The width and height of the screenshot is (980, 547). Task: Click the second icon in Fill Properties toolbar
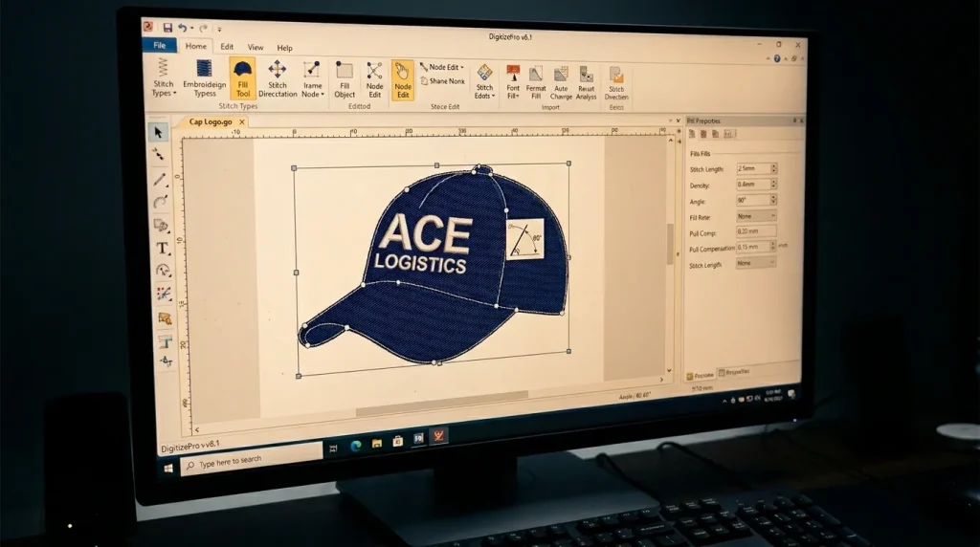point(703,134)
